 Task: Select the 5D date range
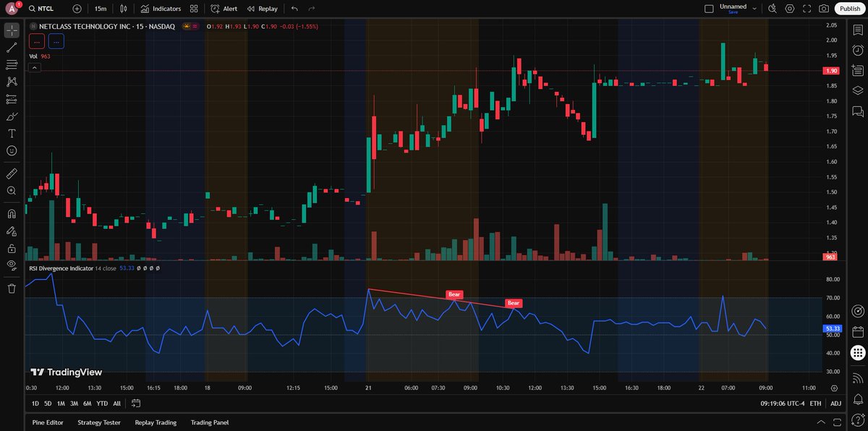pos(48,403)
